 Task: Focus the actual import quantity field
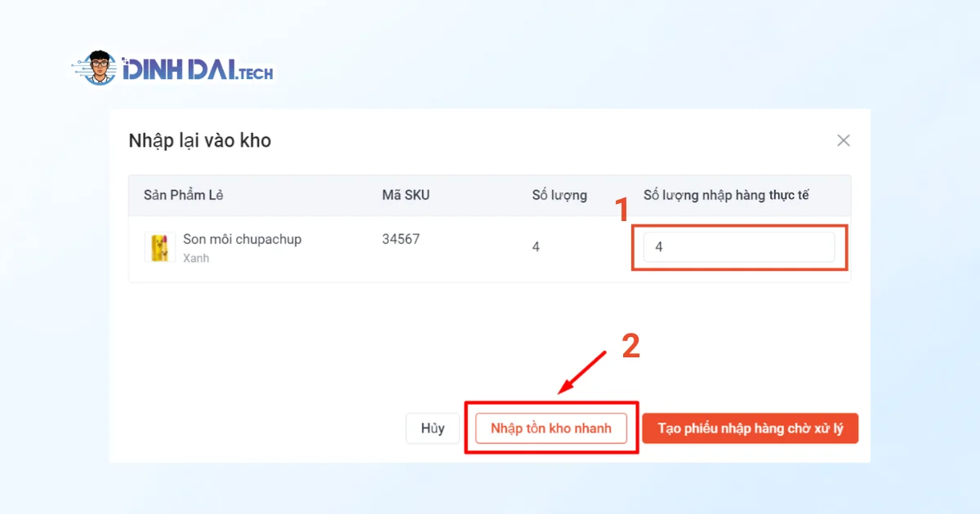tap(739, 247)
